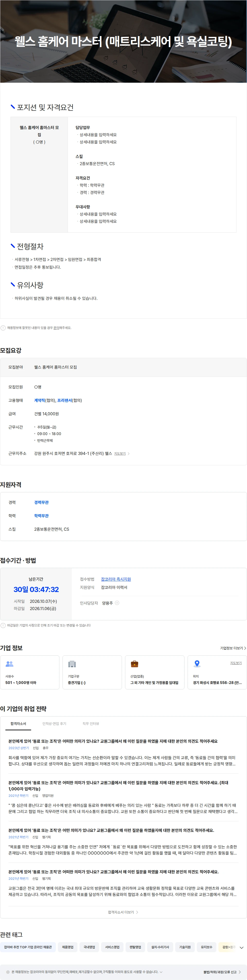The width and height of the screenshot is (247, 980).
Task: Click the 기업구분 building icon
Action: point(72,664)
